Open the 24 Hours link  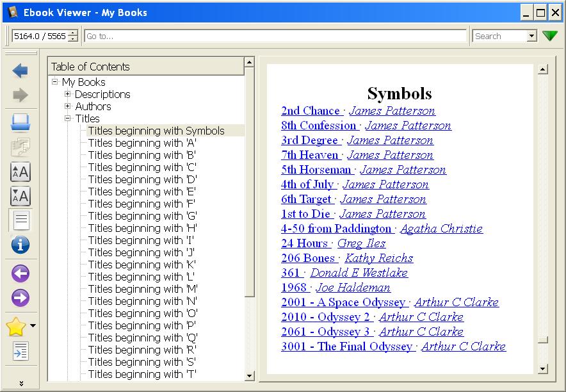(x=304, y=243)
